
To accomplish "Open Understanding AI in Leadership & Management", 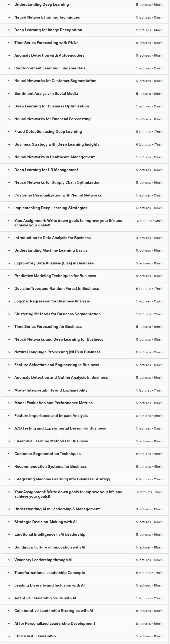I will (85, 509).
